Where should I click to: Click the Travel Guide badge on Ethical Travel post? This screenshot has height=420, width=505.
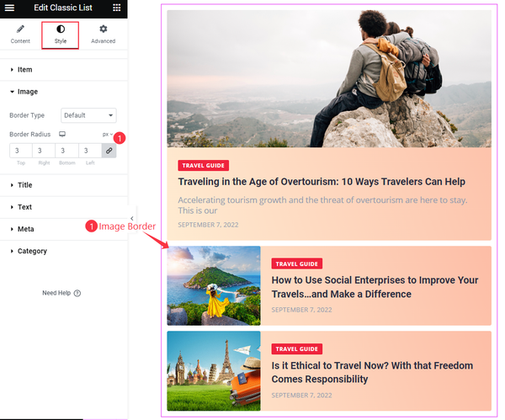pyautogui.click(x=296, y=348)
